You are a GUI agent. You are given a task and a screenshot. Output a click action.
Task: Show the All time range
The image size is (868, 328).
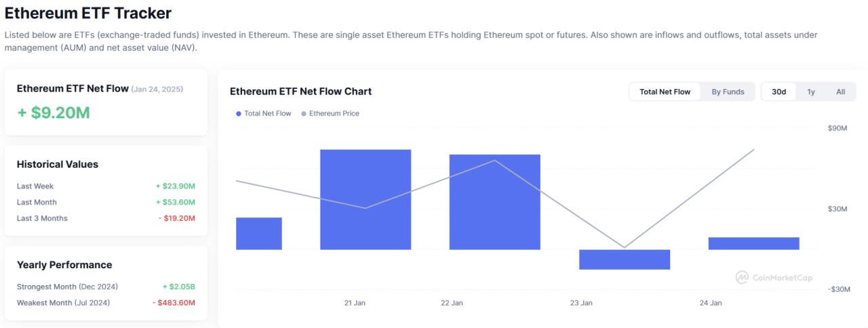click(x=840, y=92)
